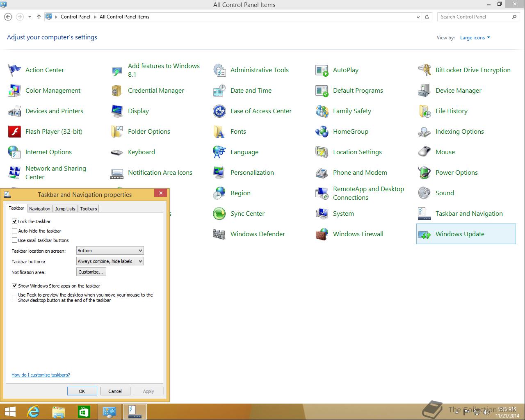Open Network and Sharing Center icon
Viewport: 525px width, 420px height.
click(x=14, y=173)
